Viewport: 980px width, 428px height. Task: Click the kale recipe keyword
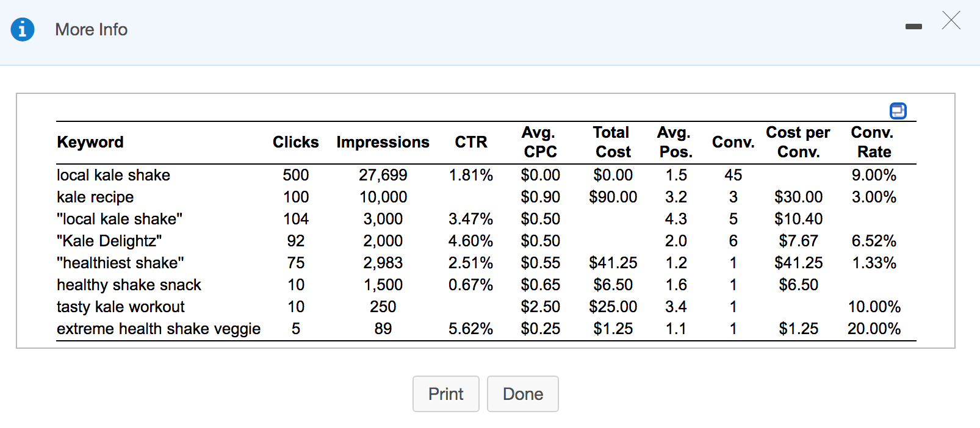click(95, 197)
